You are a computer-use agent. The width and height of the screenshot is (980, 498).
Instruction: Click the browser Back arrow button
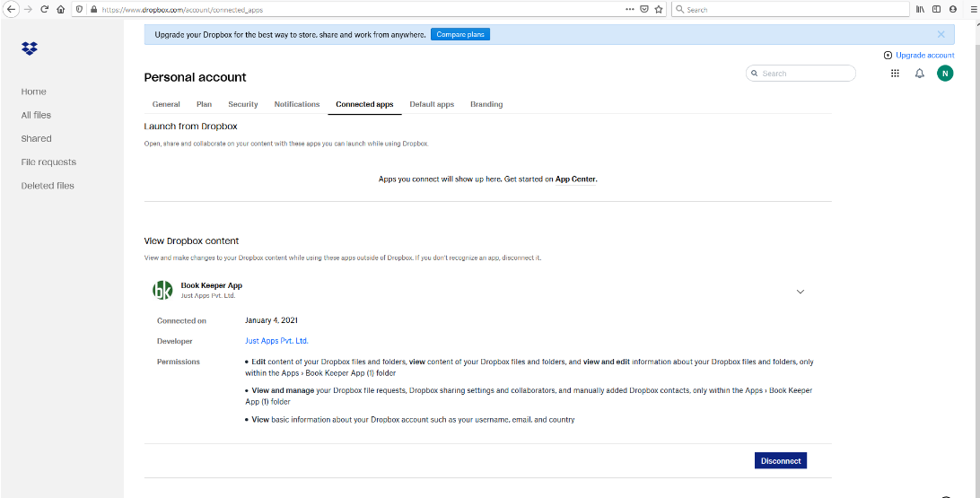(11, 9)
